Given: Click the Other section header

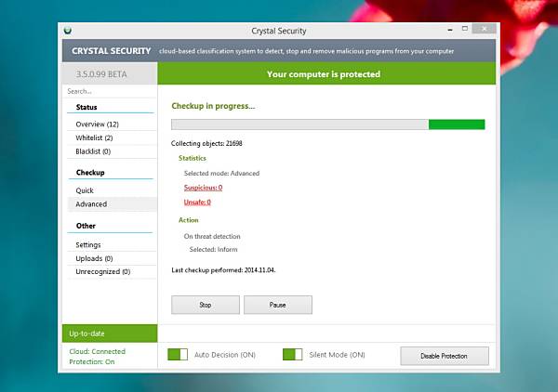Looking at the screenshot, I should pyautogui.click(x=86, y=226).
